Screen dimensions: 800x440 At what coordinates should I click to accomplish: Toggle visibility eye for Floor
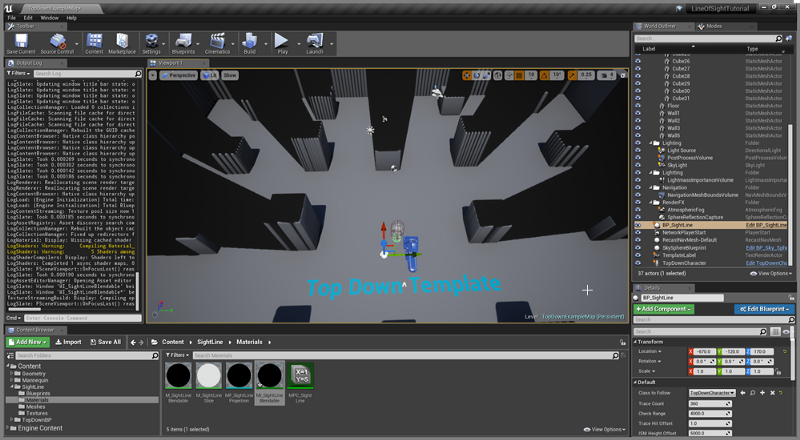(638, 106)
